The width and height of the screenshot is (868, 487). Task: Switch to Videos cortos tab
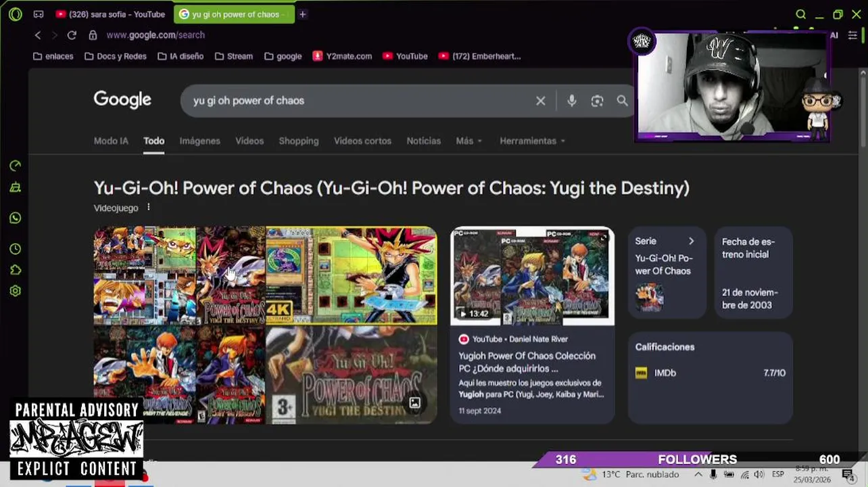362,141
